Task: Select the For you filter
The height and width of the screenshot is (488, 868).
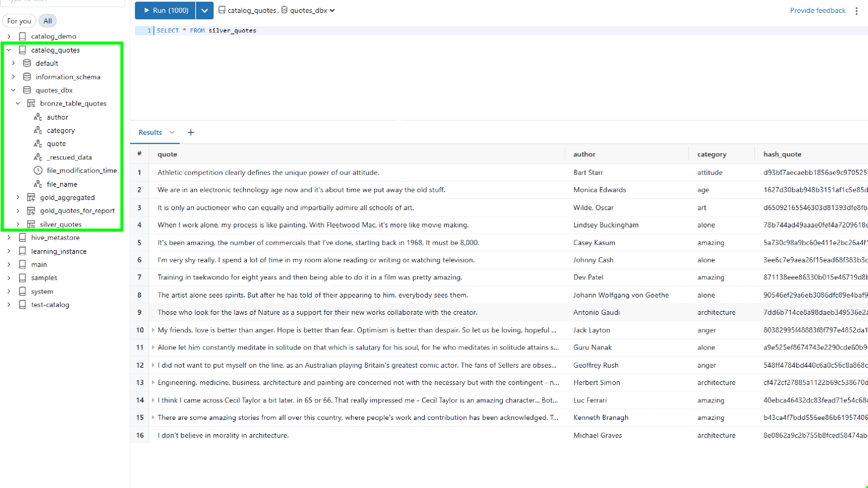Action: [x=19, y=21]
